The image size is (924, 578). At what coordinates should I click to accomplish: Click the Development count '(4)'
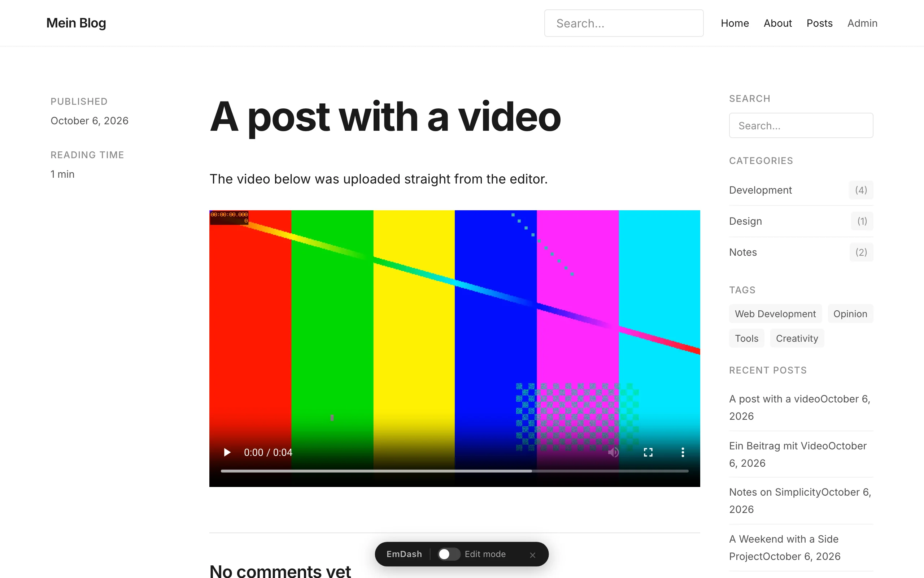tap(861, 190)
